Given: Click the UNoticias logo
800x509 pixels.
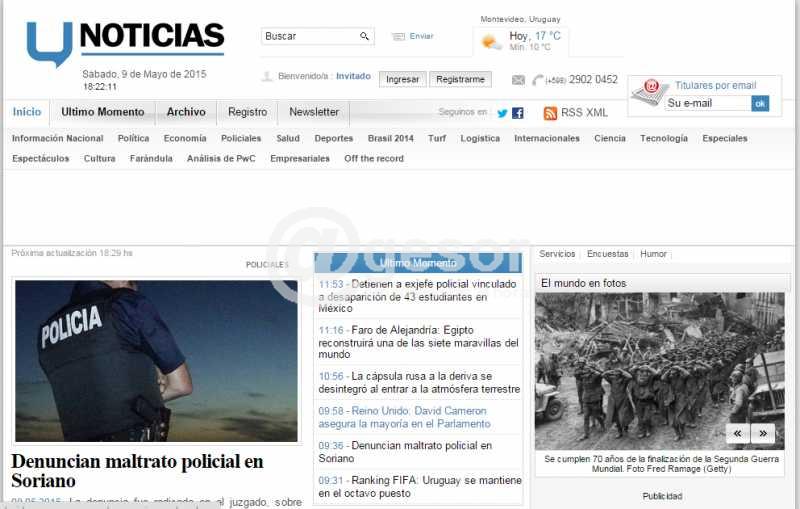Looking at the screenshot, I should [125, 42].
